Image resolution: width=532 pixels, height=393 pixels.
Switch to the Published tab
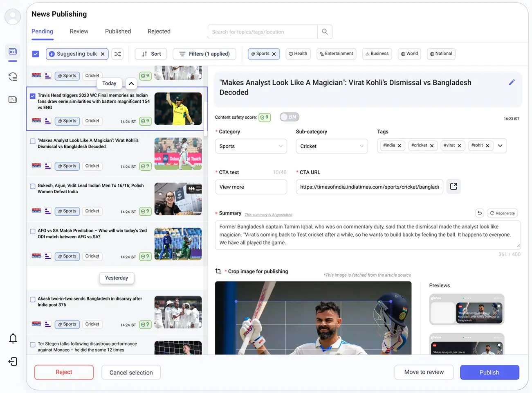point(118,32)
